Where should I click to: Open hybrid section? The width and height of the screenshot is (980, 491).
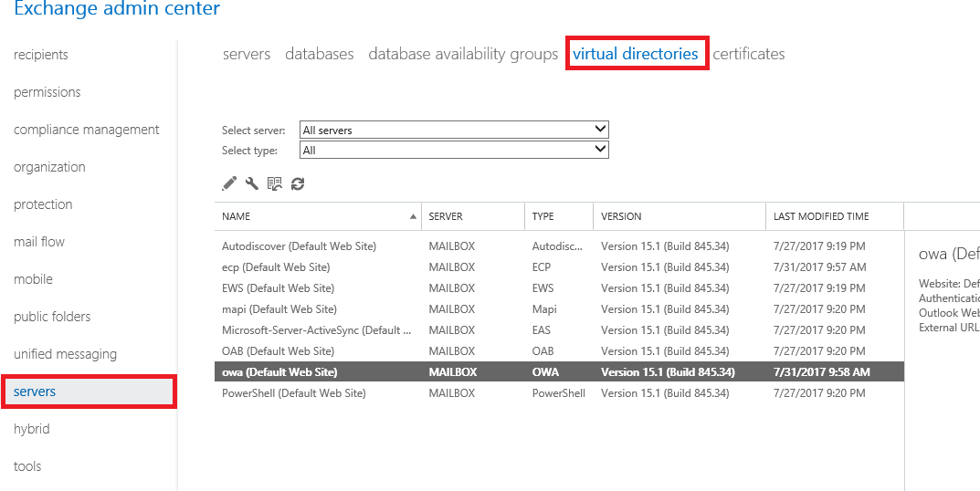point(32,429)
